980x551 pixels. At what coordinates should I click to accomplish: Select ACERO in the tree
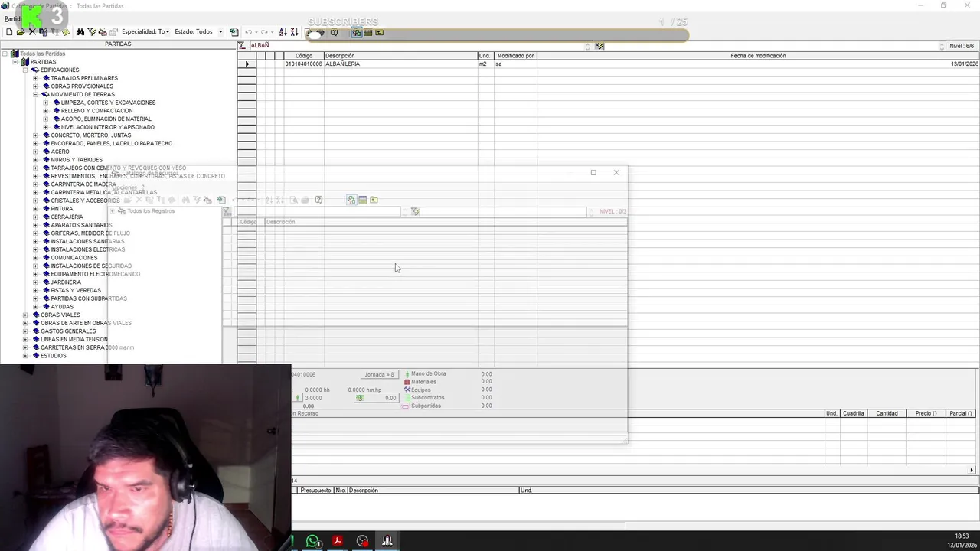point(60,152)
